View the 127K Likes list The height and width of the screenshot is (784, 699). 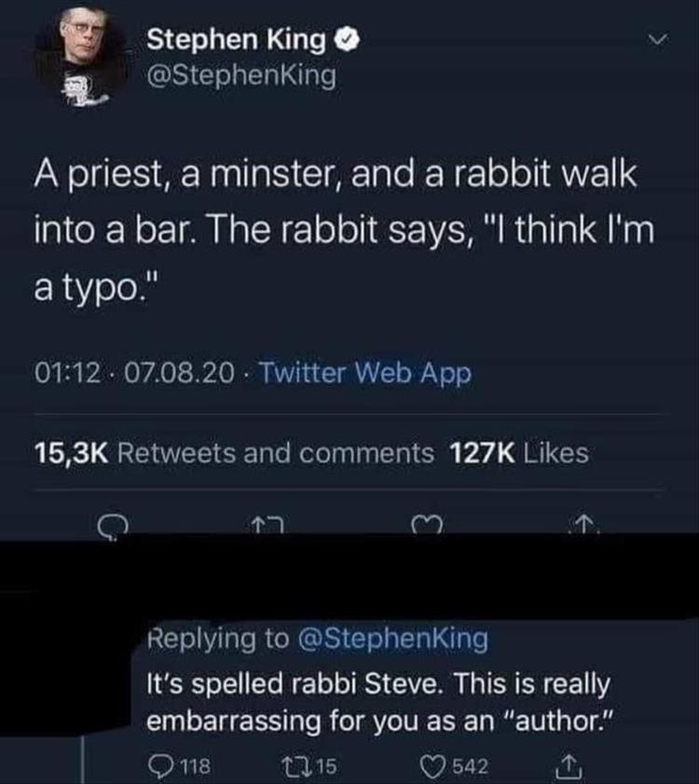(x=519, y=453)
